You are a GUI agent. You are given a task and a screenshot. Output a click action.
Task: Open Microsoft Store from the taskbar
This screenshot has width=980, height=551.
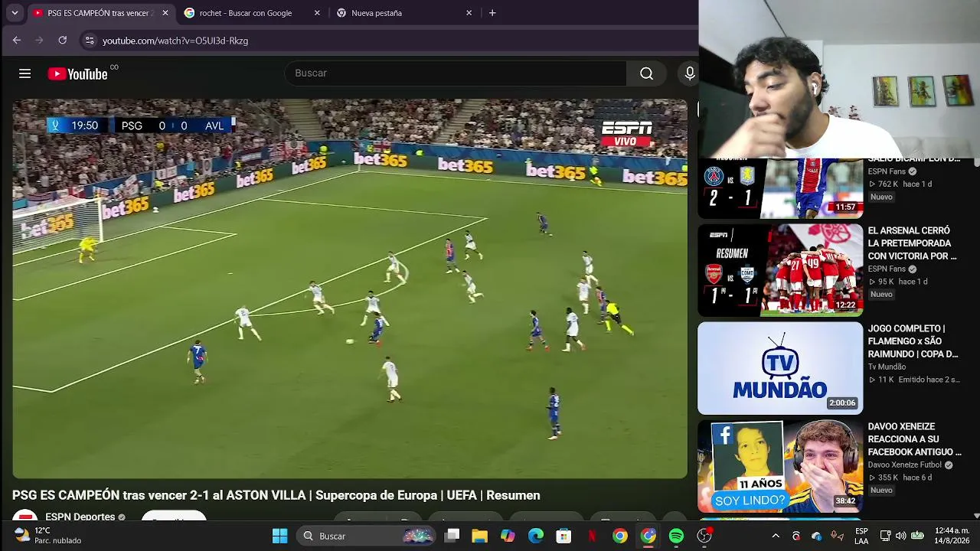click(x=563, y=536)
